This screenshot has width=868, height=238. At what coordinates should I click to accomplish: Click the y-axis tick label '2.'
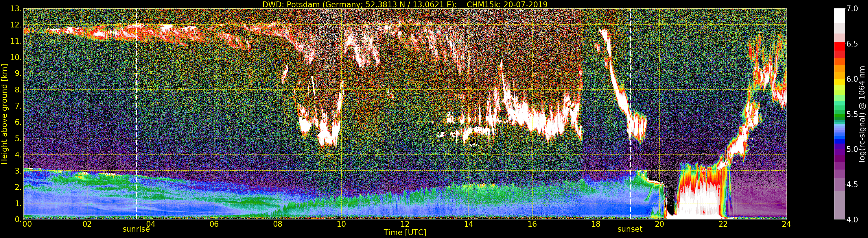(18, 187)
